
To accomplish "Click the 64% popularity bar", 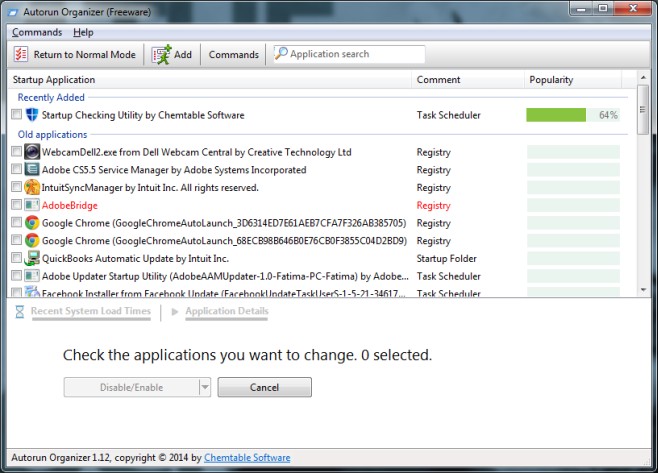I will pyautogui.click(x=573, y=115).
